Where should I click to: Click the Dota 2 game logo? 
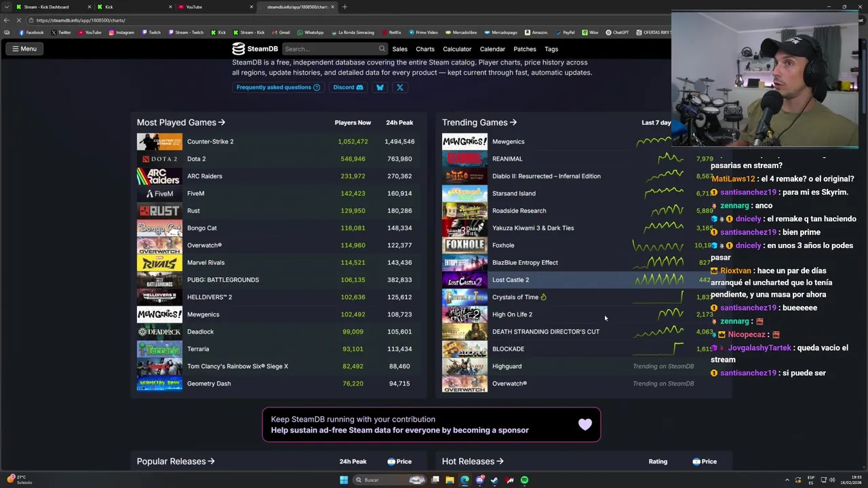point(159,159)
